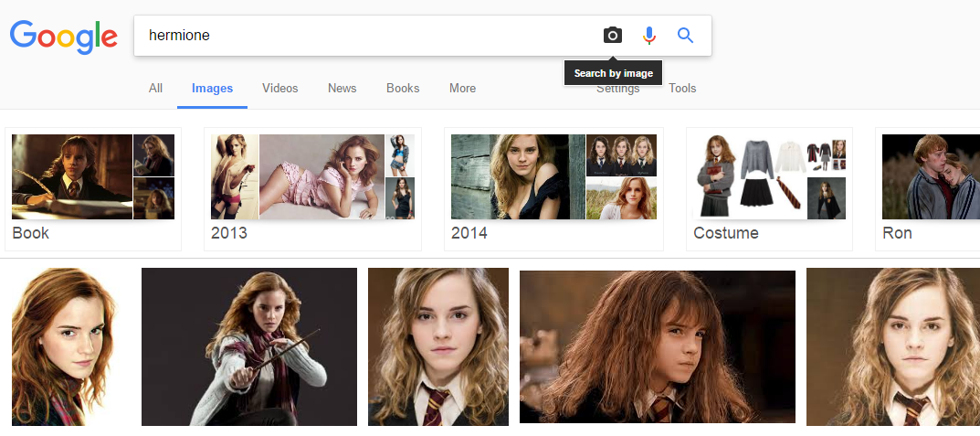Screen dimensions: 980x436
Task: Switch to the All tab
Action: pos(155,89)
